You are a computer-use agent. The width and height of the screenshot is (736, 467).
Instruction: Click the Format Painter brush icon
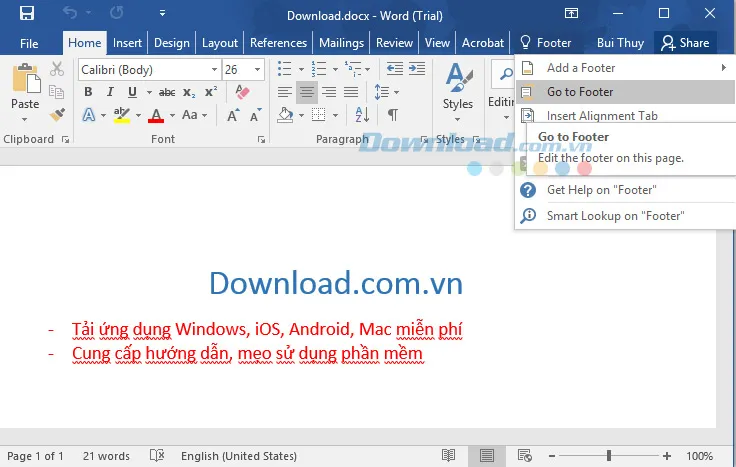(x=57, y=115)
